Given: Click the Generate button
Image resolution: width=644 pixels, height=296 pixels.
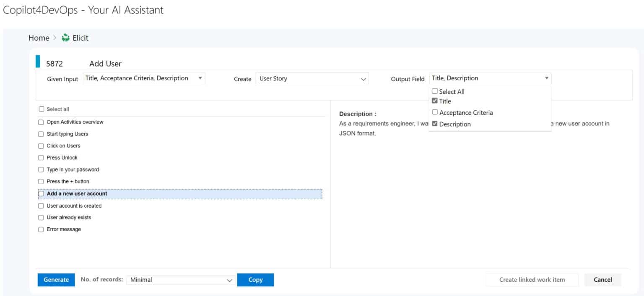Looking at the screenshot, I should tap(56, 279).
